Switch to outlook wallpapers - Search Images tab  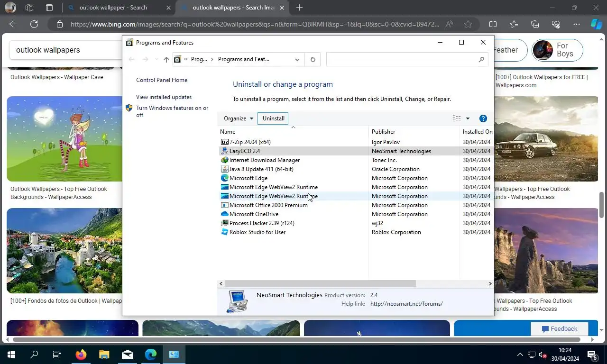tap(232, 8)
